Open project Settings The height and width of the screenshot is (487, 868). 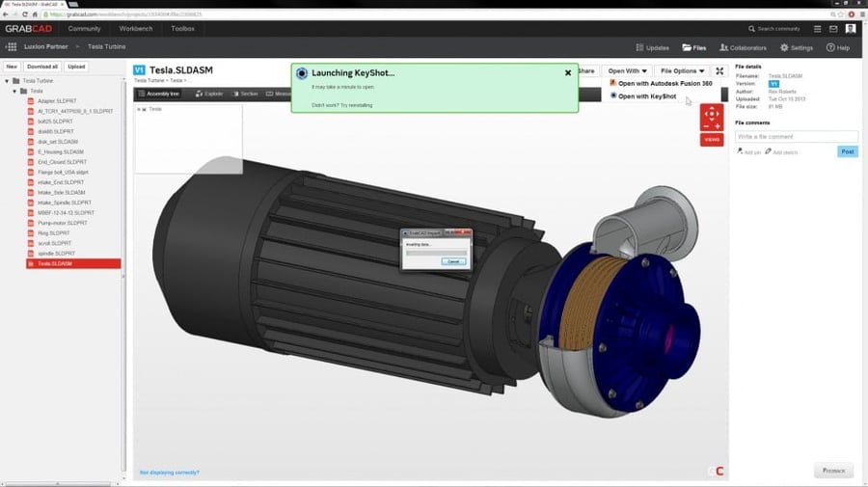point(797,47)
